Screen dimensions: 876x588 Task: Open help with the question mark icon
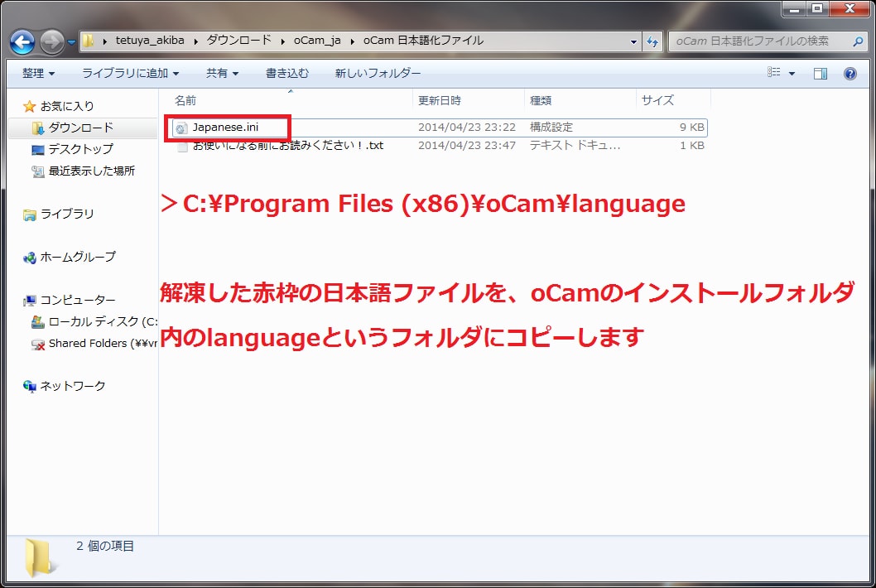click(x=850, y=73)
